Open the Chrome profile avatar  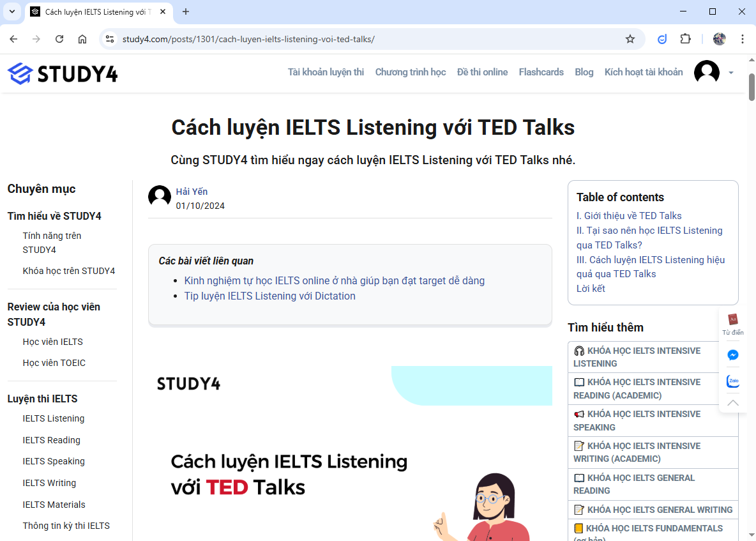[x=720, y=39]
